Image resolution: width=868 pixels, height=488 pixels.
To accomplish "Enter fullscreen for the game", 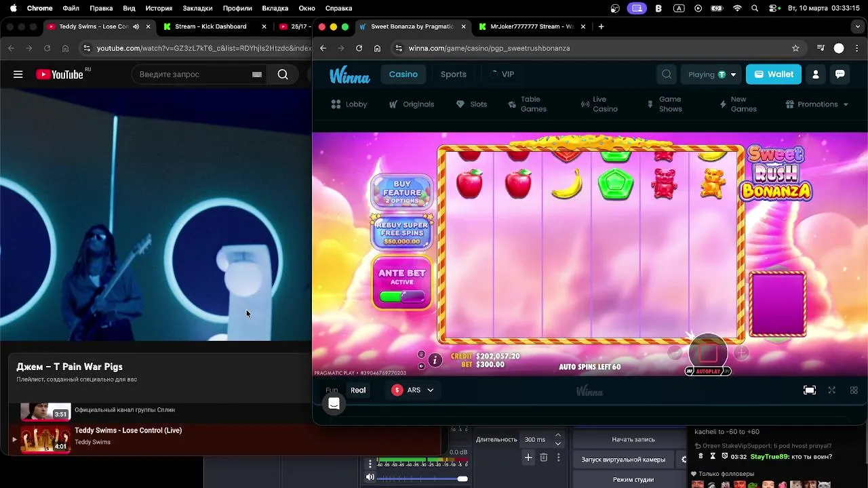I will click(x=832, y=390).
